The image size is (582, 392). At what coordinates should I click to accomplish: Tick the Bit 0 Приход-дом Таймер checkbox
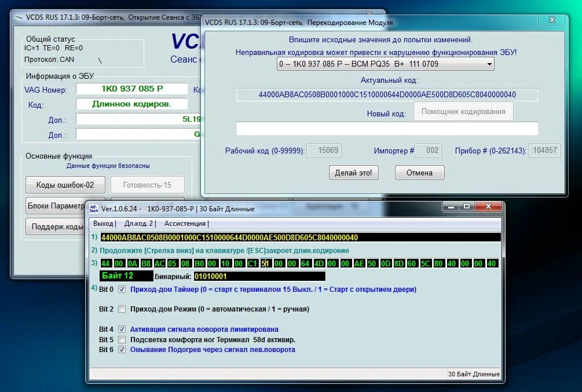122,290
